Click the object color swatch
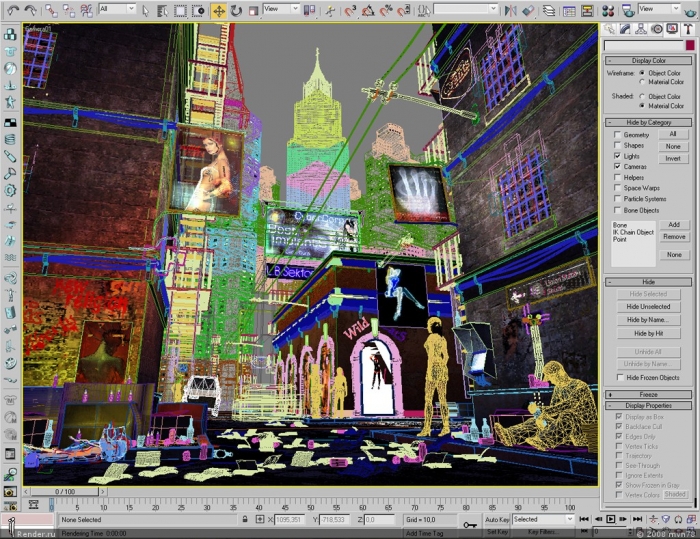 pos(690,45)
